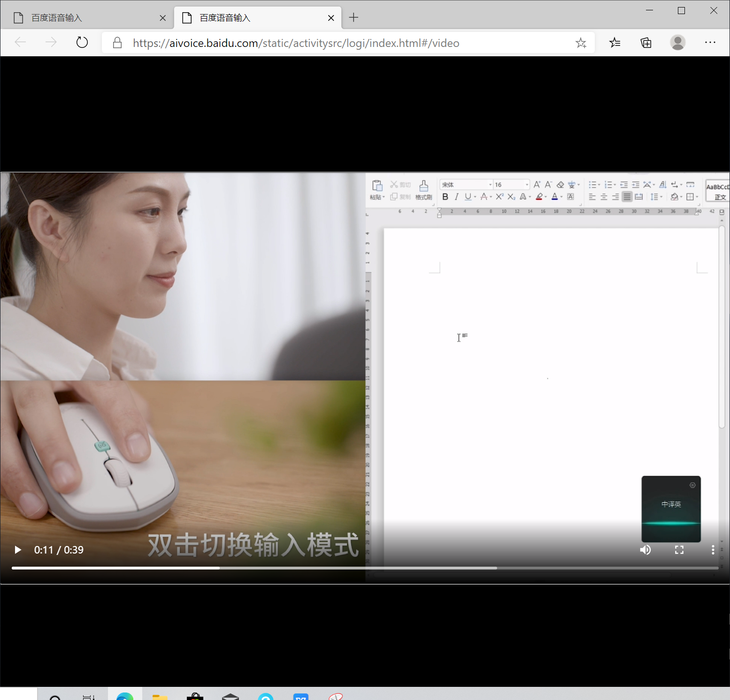Open Microsoft Store from the taskbar
Screen dimensions: 730x700
[195, 697]
